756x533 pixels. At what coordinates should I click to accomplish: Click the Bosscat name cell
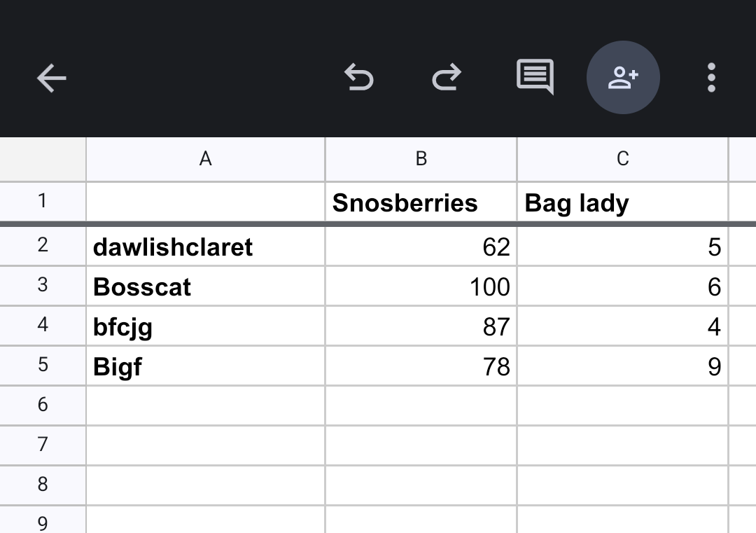205,286
